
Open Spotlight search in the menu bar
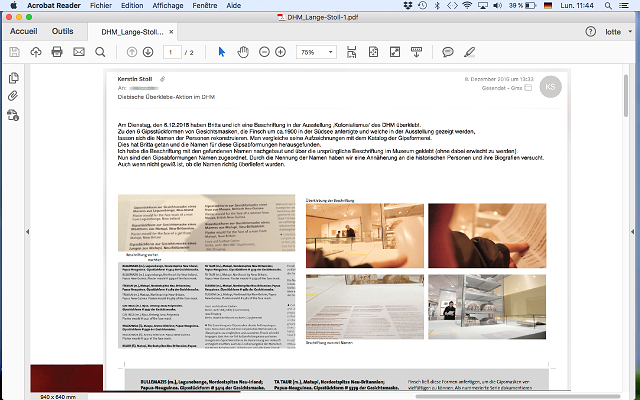point(608,5)
